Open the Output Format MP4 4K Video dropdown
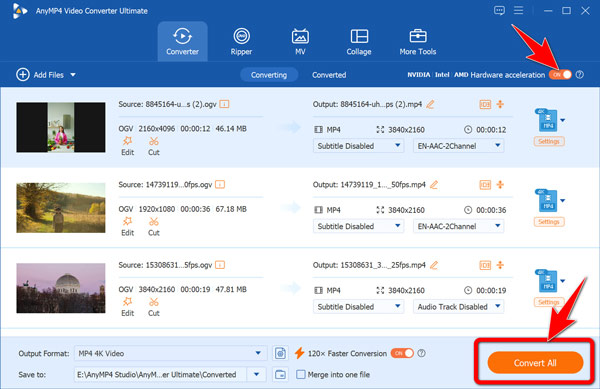This screenshot has width=600, height=389. click(170, 353)
